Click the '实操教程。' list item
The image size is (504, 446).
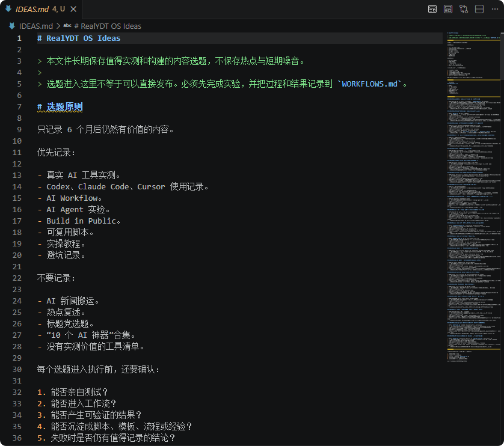coord(66,243)
